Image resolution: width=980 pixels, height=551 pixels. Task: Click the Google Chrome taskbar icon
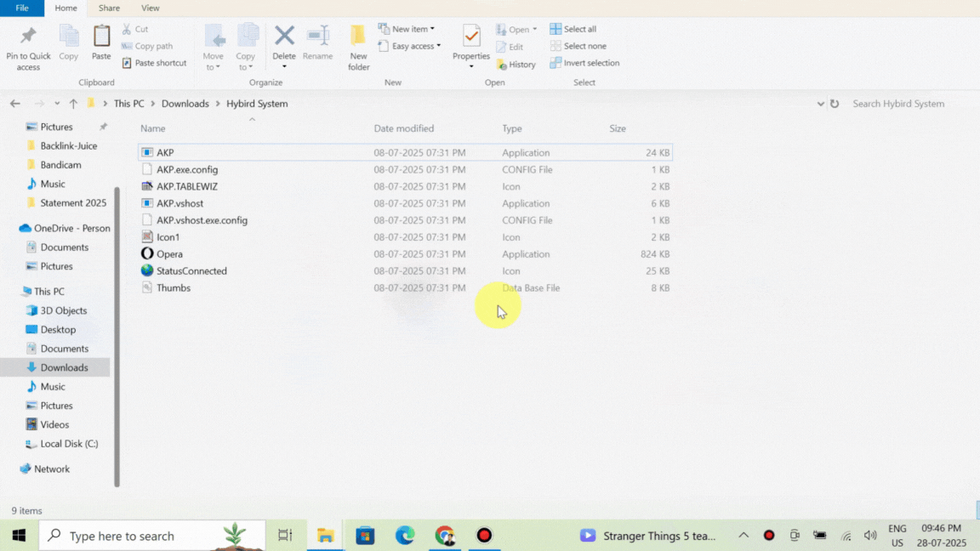coord(444,535)
